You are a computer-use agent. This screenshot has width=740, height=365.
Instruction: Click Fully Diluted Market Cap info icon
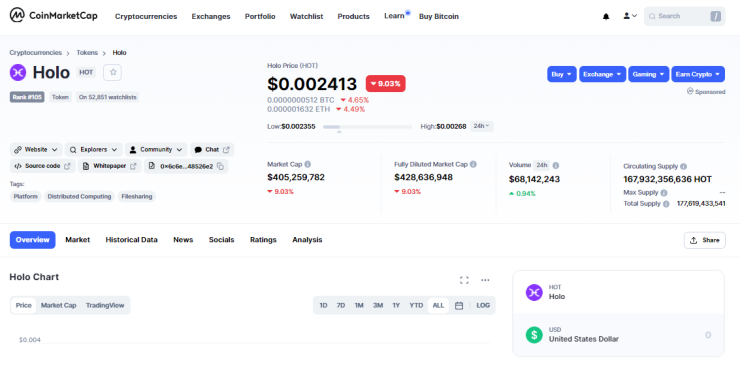tap(473, 164)
